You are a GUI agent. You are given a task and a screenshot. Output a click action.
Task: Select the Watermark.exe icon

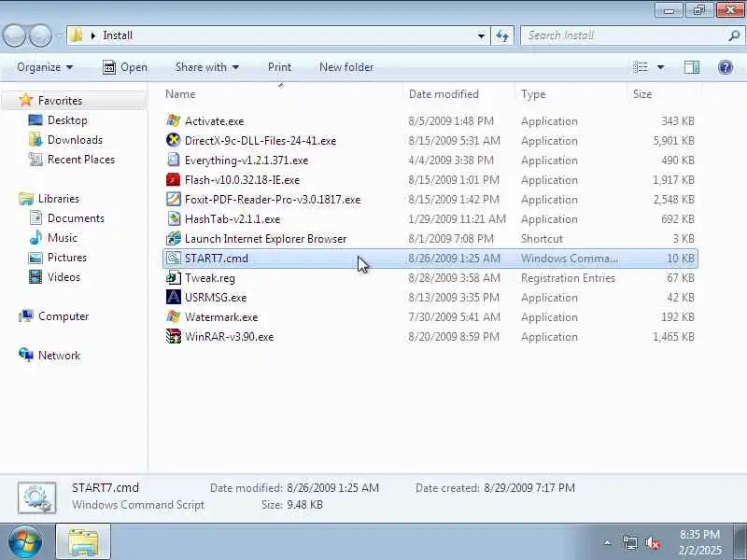(x=174, y=316)
